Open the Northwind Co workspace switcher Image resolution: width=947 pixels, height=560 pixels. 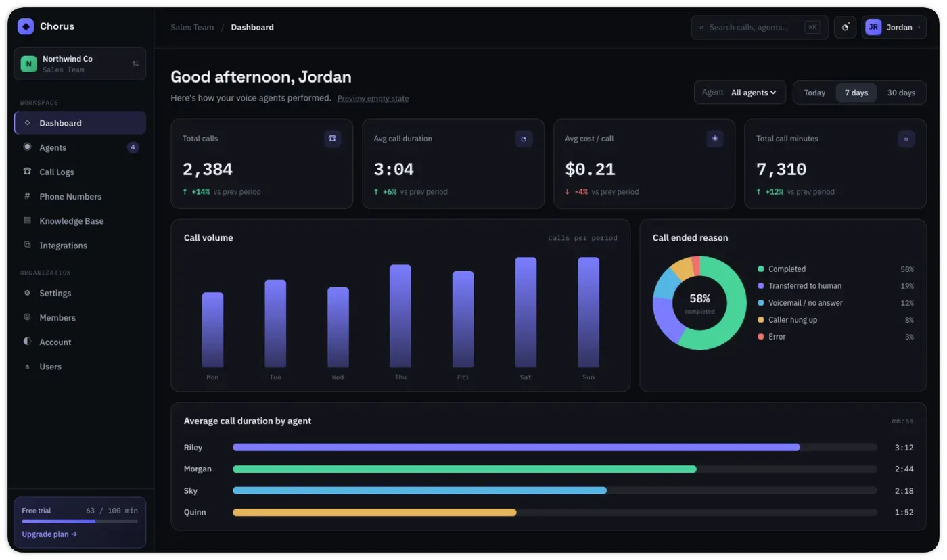point(80,64)
